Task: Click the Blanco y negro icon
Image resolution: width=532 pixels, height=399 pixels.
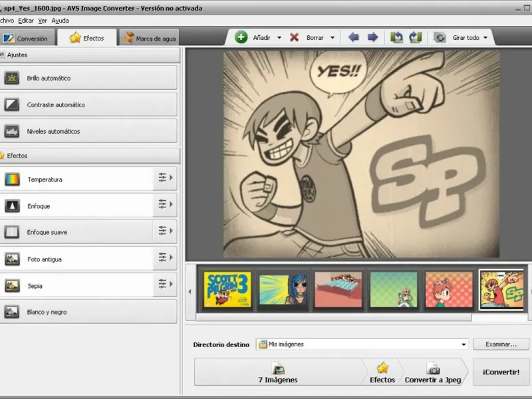Action: (x=11, y=312)
